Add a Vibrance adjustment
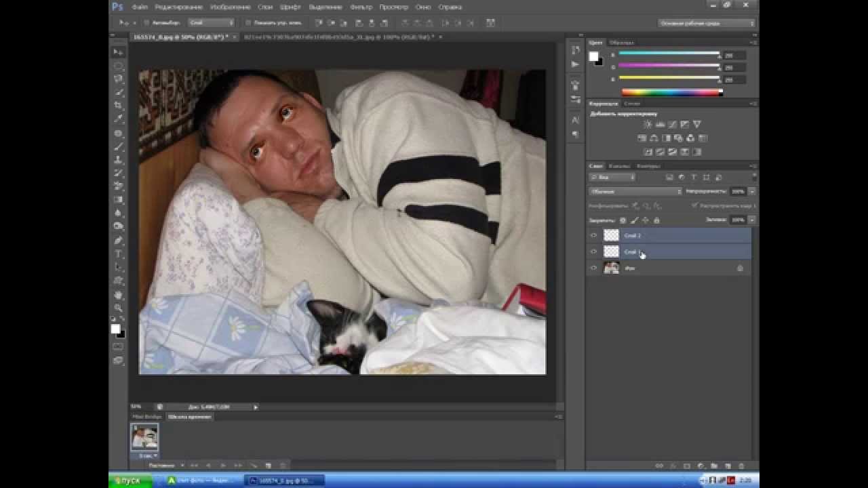Image resolution: width=868 pixels, height=488 pixels. coord(696,125)
